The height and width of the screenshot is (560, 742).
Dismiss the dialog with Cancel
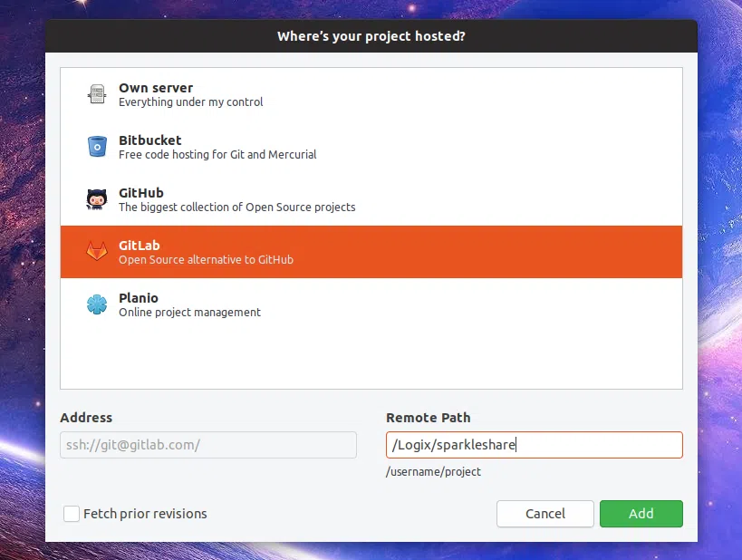click(544, 514)
